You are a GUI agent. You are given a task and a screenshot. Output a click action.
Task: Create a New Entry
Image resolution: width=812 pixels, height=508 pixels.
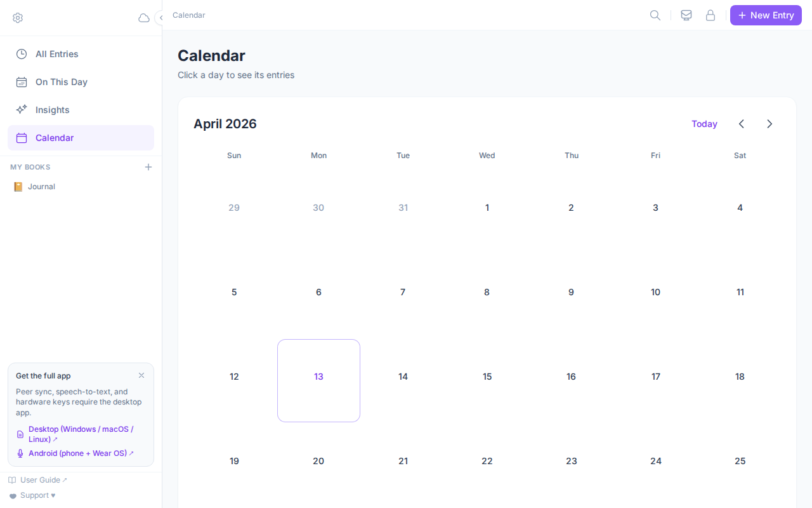pyautogui.click(x=766, y=15)
